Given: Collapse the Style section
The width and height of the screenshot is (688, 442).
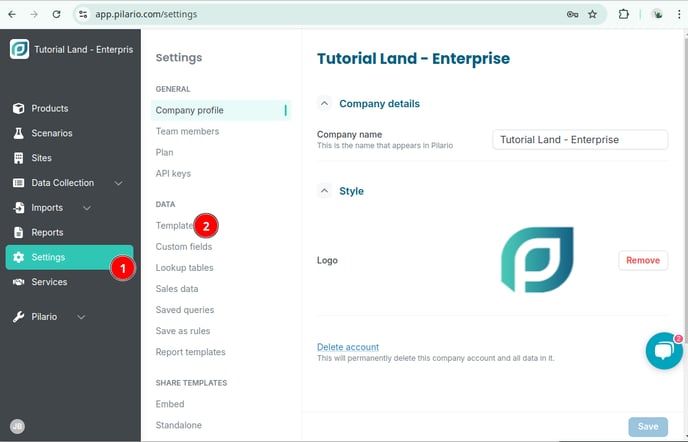Looking at the screenshot, I should click(x=324, y=191).
